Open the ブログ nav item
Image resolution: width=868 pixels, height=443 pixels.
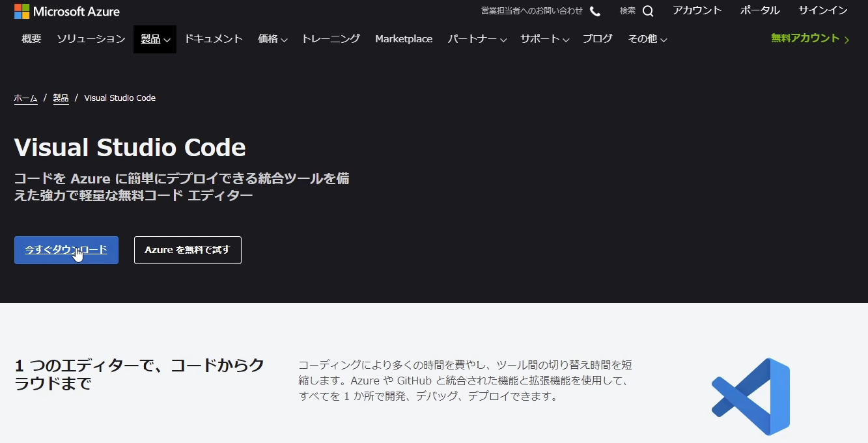598,39
